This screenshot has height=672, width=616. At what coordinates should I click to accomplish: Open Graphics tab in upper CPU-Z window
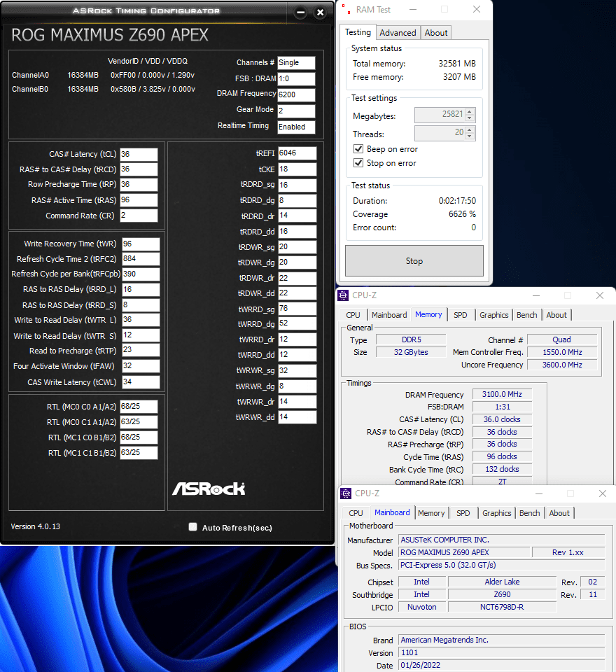(493, 315)
